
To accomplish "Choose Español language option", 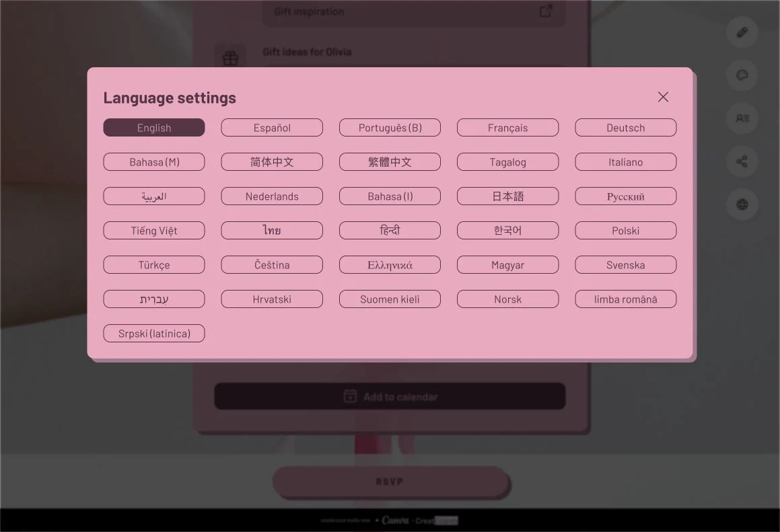I will pos(272,128).
